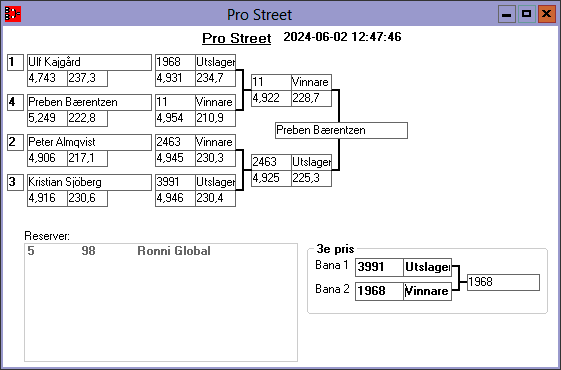The image size is (561, 370).
Task: Click the 5,249 time cell
Action: (x=47, y=118)
